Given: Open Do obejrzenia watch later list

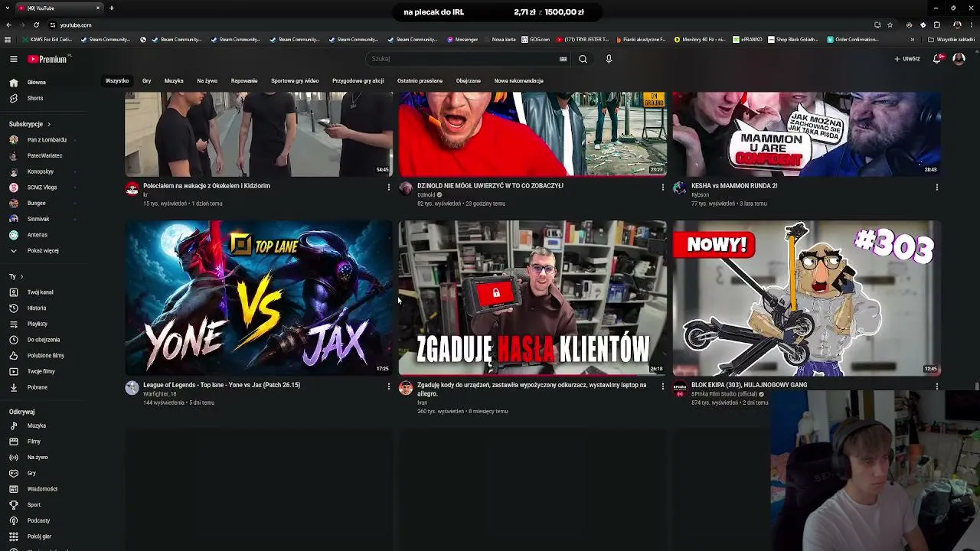Looking at the screenshot, I should 44,340.
